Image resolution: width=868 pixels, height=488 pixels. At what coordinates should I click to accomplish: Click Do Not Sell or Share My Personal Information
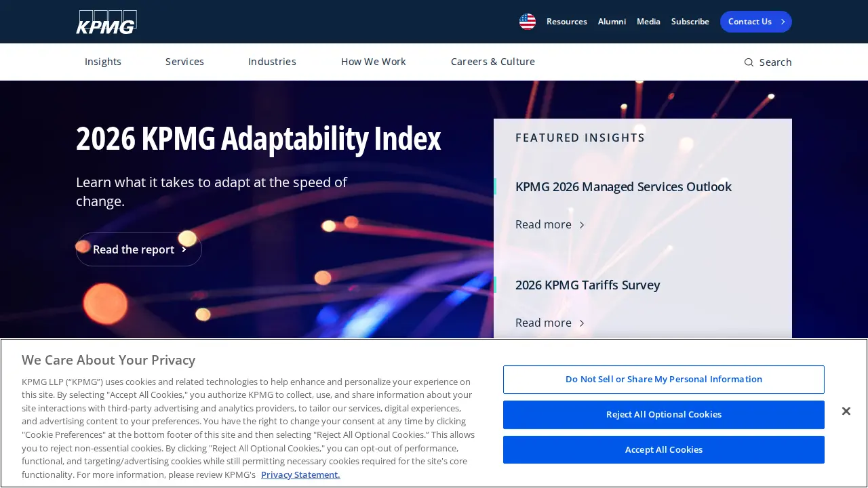664,380
